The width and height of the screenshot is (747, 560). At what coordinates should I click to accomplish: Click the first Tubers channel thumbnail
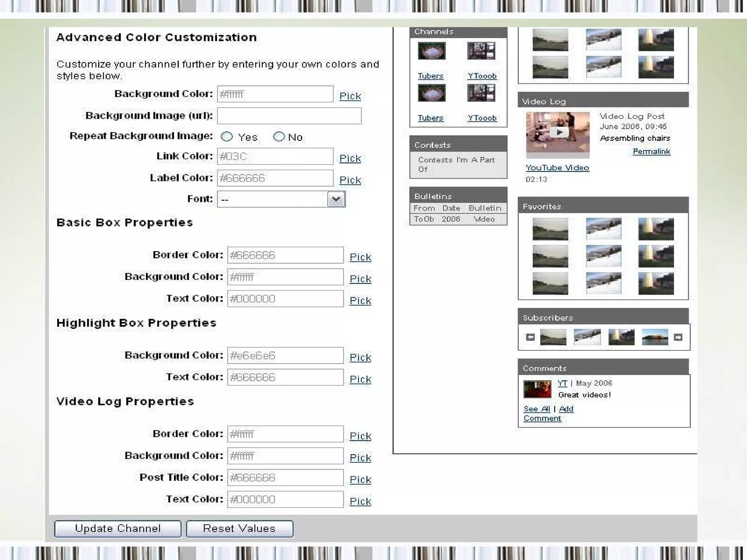pyautogui.click(x=431, y=51)
